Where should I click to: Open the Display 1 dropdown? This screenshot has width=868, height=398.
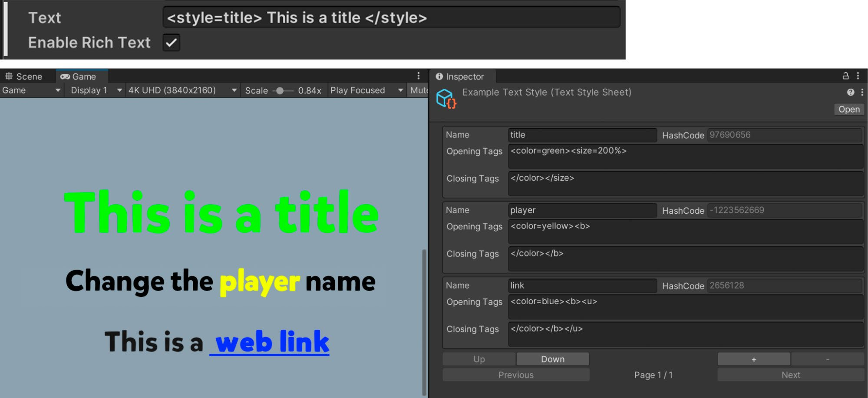[95, 90]
